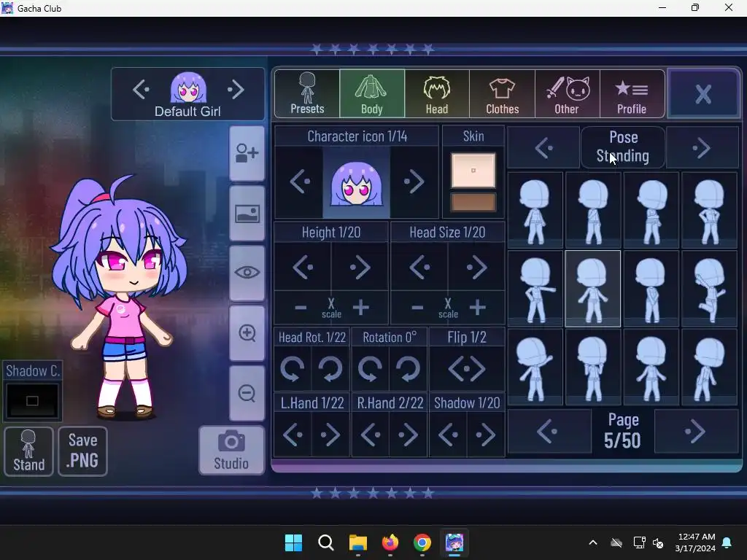Zoom in on the character
The height and width of the screenshot is (560, 747).
point(247,332)
